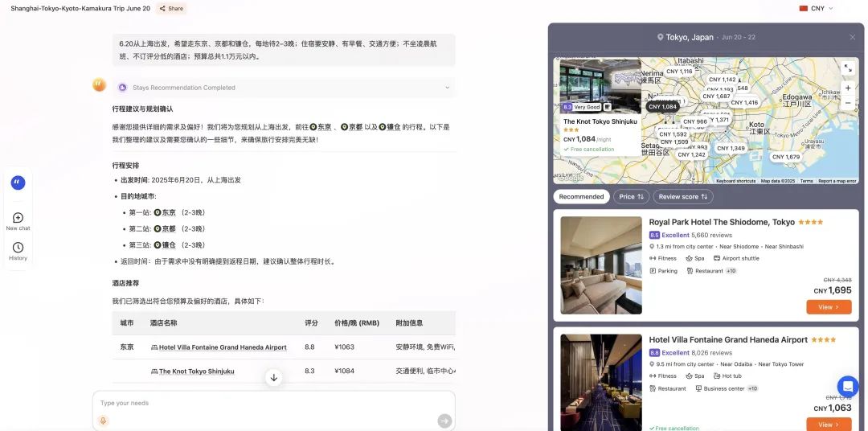The width and height of the screenshot is (868, 431).
Task: Sort hotels by Review score
Action: pyautogui.click(x=683, y=197)
